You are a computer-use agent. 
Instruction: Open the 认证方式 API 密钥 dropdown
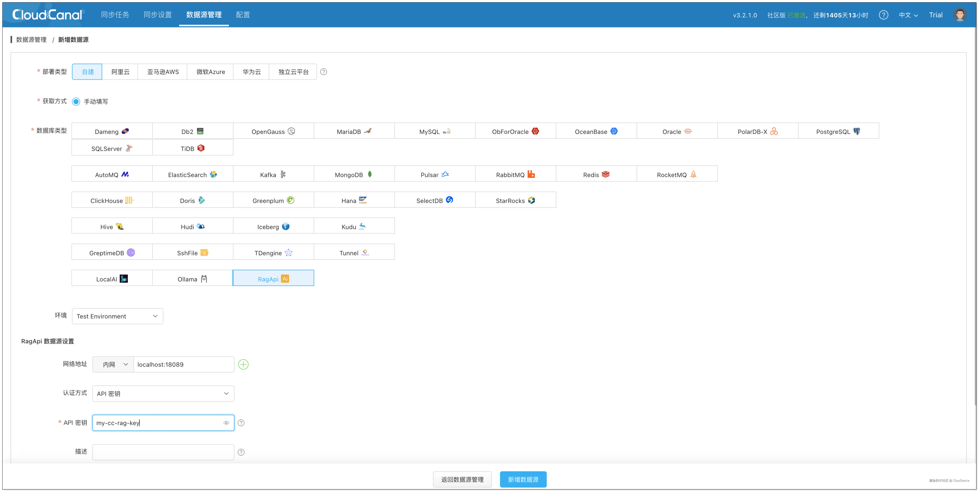163,393
